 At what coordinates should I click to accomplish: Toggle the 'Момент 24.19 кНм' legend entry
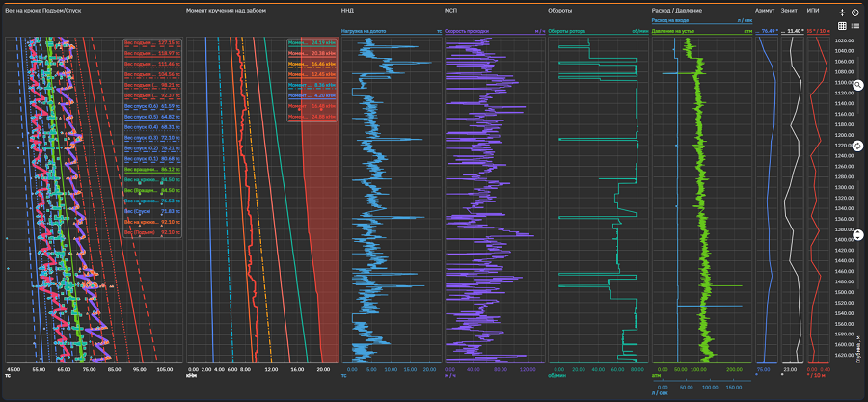[312, 43]
